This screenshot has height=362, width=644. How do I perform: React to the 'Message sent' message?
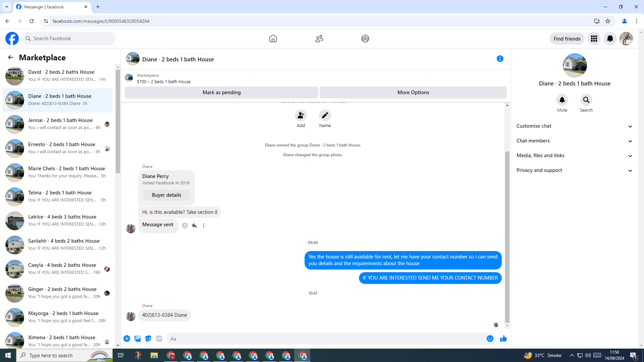pos(185,226)
